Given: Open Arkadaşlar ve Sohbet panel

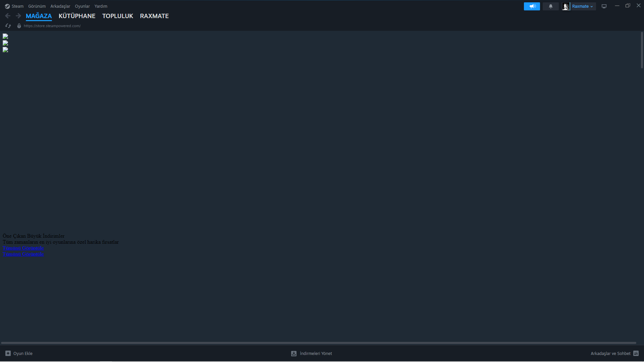Looking at the screenshot, I should coord(610,354).
